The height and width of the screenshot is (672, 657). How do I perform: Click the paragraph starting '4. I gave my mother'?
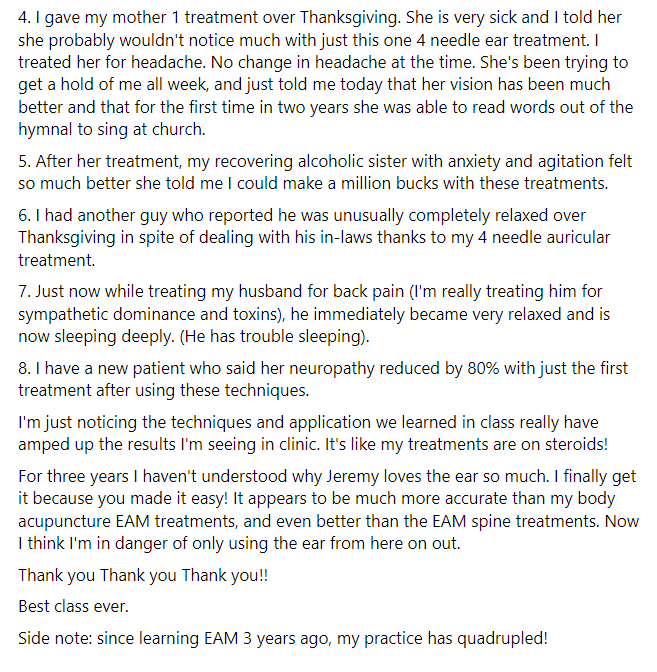click(x=326, y=73)
